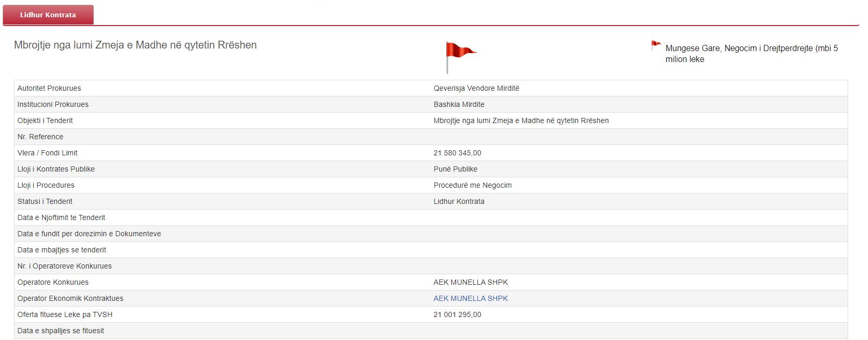This screenshot has width=868, height=340.
Task: Select Data e Njoftimit te Tenderit label
Action: [61, 217]
